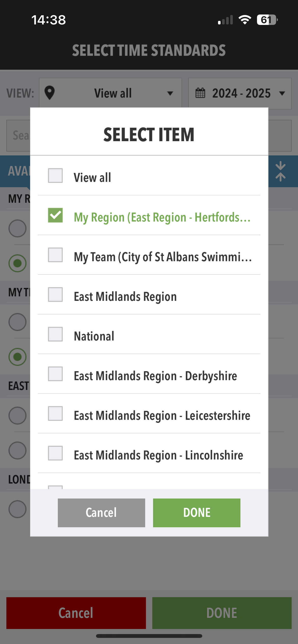Image resolution: width=298 pixels, height=644 pixels.
Task: Tap the red Cancel button at bottom
Action: (x=76, y=613)
